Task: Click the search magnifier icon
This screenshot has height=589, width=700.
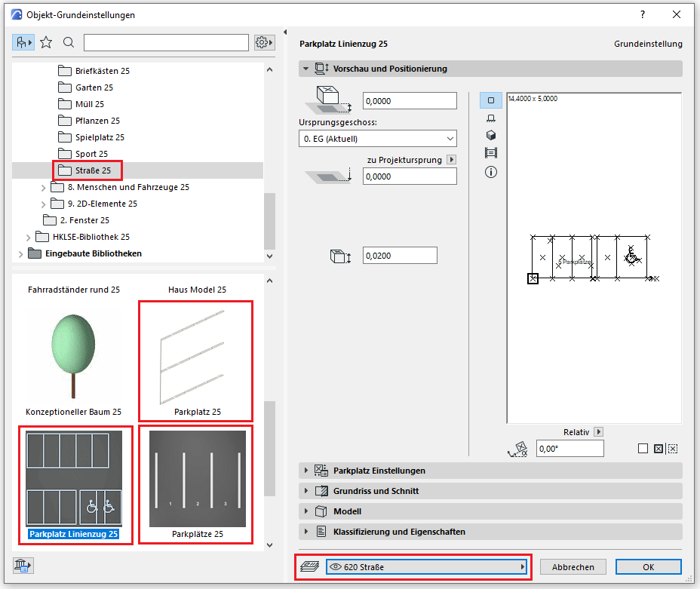Action: pyautogui.click(x=69, y=42)
